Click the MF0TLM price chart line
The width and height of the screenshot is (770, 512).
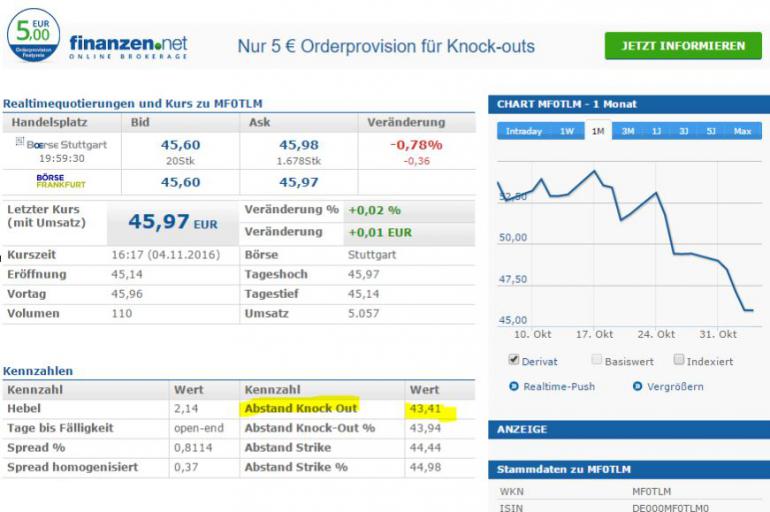coord(625,241)
